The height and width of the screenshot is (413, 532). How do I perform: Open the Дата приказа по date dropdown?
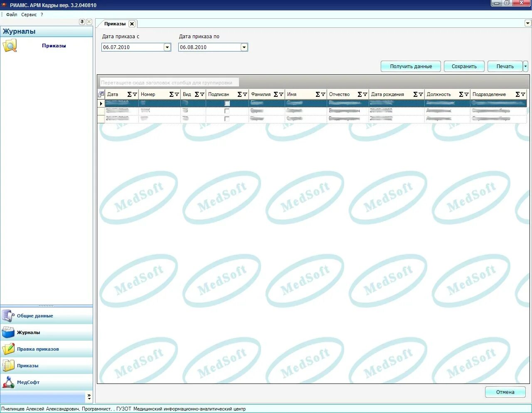244,47
